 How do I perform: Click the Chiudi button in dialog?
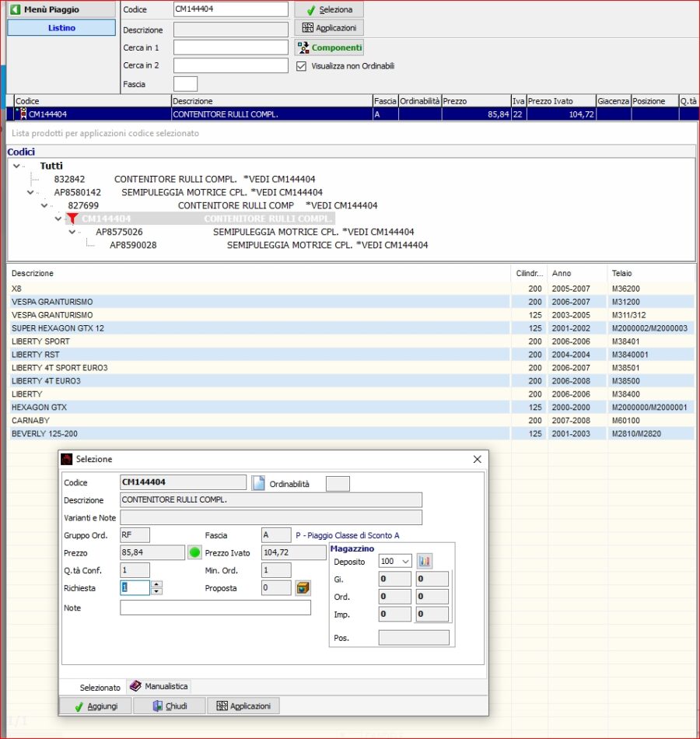click(169, 706)
